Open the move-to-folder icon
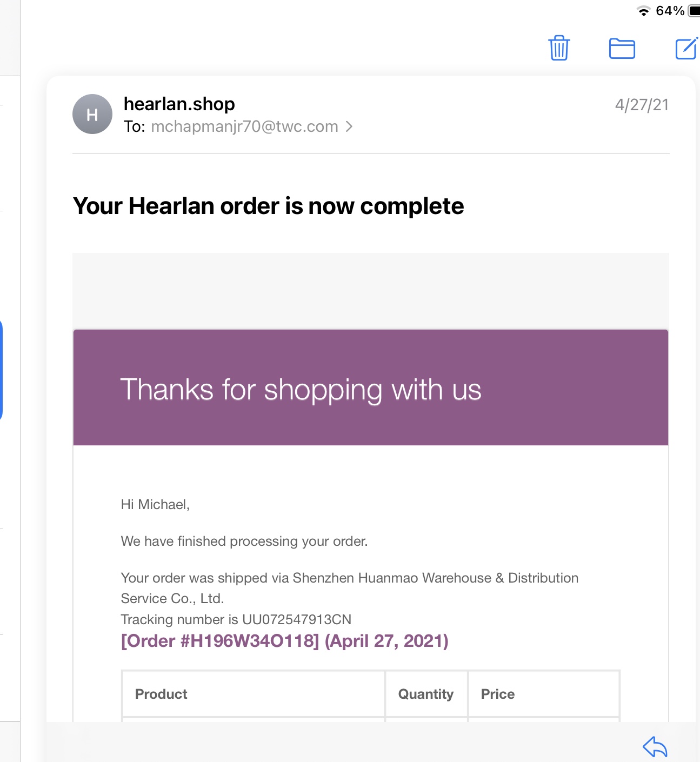Viewport: 700px width, 762px height. pos(622,49)
